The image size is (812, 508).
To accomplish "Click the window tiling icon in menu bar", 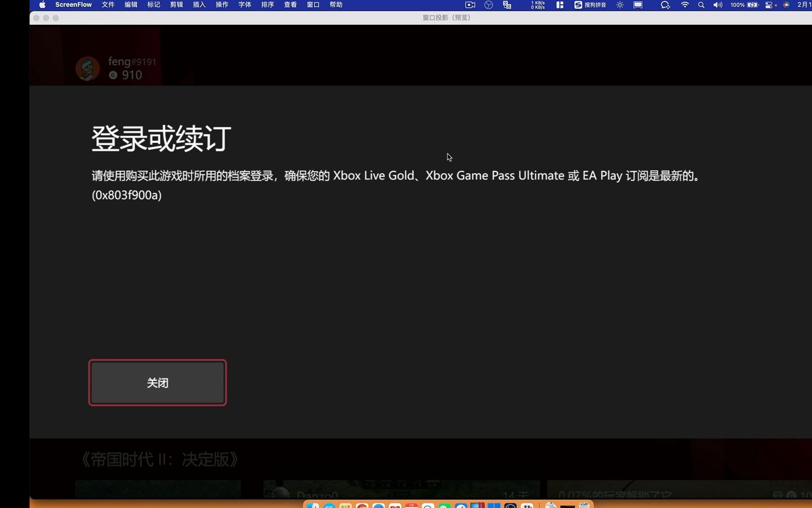I will tap(560, 5).
